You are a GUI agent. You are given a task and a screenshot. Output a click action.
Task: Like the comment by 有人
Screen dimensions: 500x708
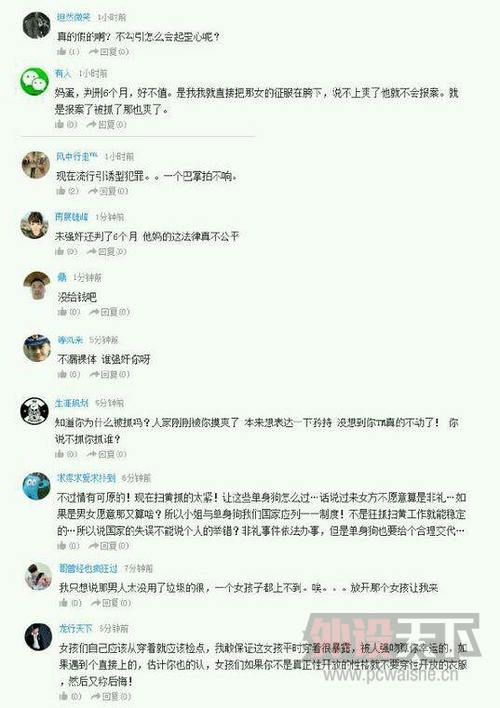[66, 124]
